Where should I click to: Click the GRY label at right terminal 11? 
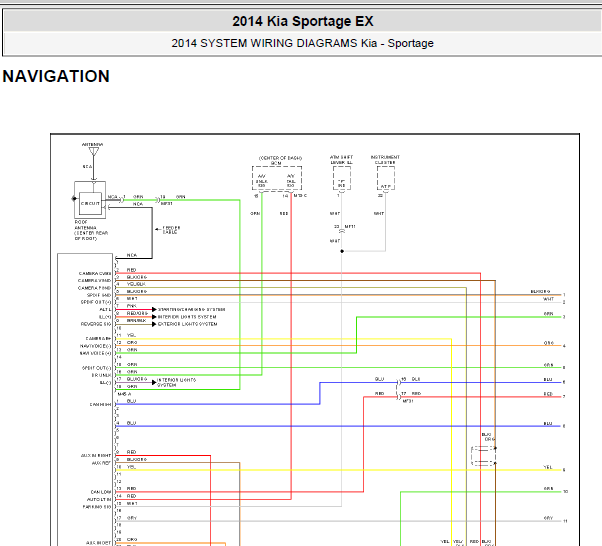548,518
